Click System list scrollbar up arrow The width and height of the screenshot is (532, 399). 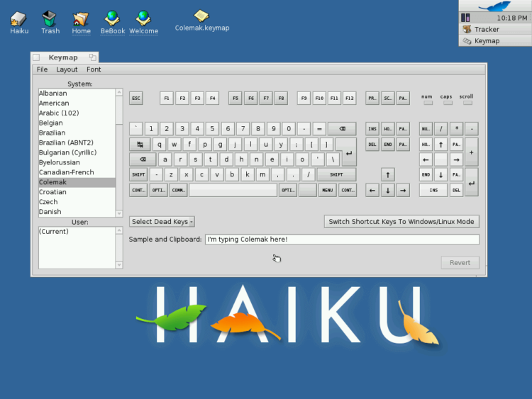click(x=119, y=92)
